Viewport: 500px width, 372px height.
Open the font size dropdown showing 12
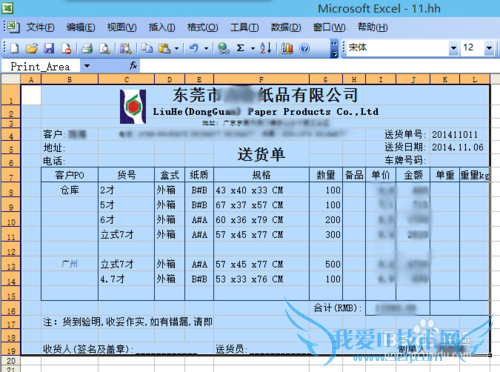tap(489, 48)
